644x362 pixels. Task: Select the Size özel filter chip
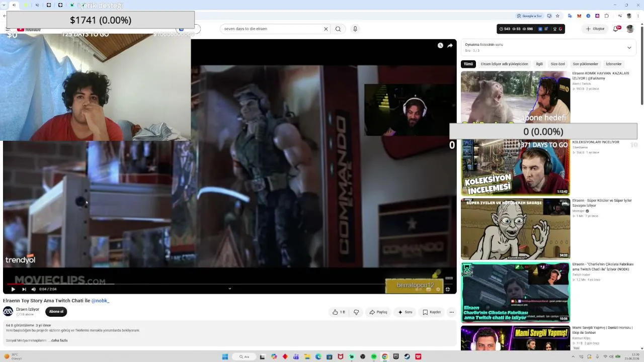tap(558, 64)
